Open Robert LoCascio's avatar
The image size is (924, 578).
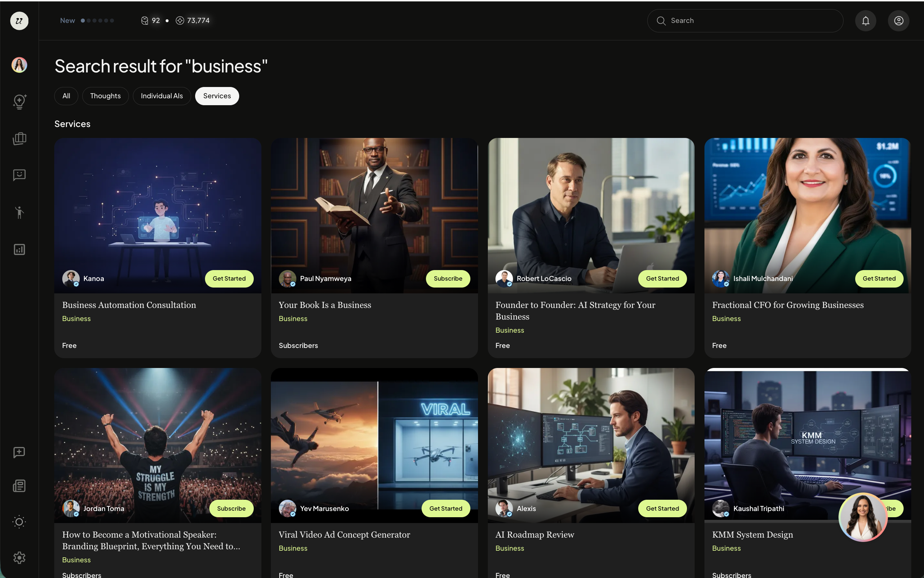pyautogui.click(x=504, y=279)
